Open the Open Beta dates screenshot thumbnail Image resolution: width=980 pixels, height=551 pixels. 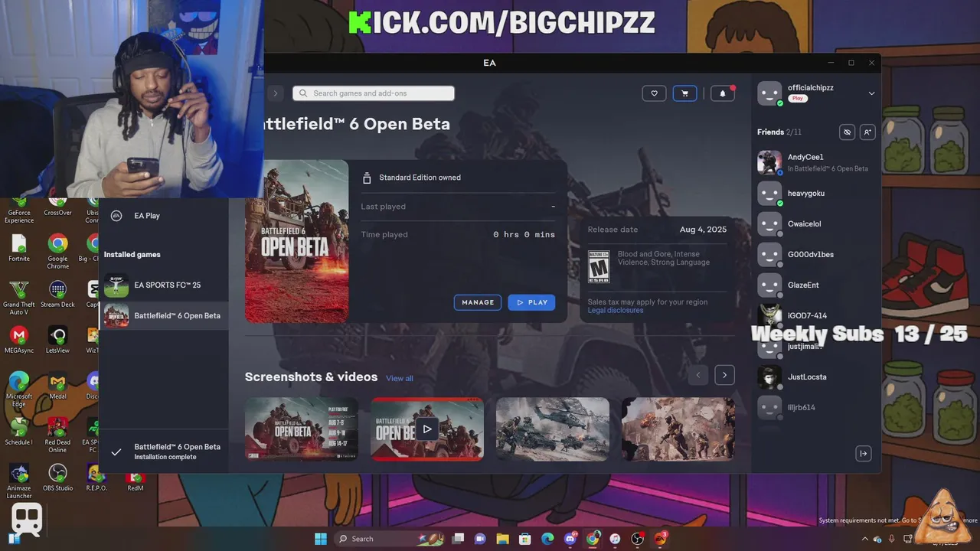point(302,429)
